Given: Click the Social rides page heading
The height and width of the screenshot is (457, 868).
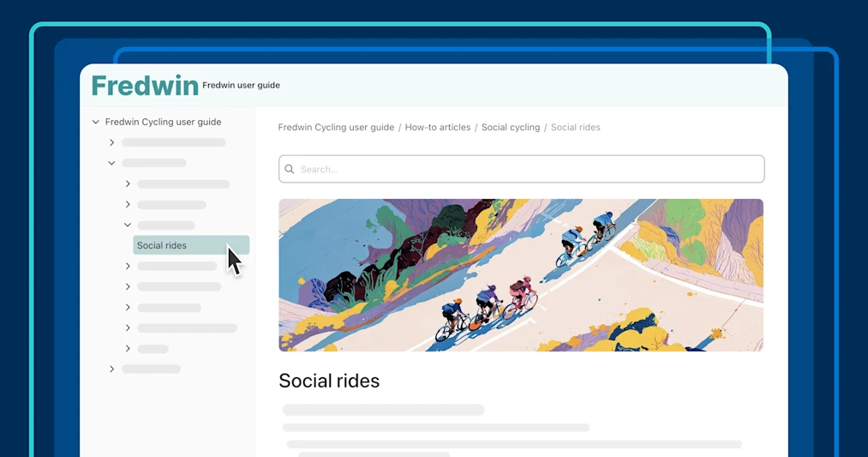Looking at the screenshot, I should tap(329, 381).
